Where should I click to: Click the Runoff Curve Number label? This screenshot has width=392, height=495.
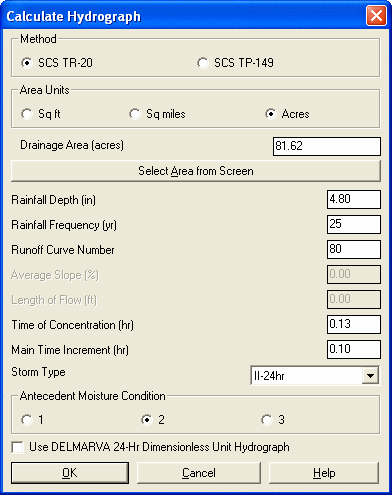pyautogui.click(x=63, y=250)
